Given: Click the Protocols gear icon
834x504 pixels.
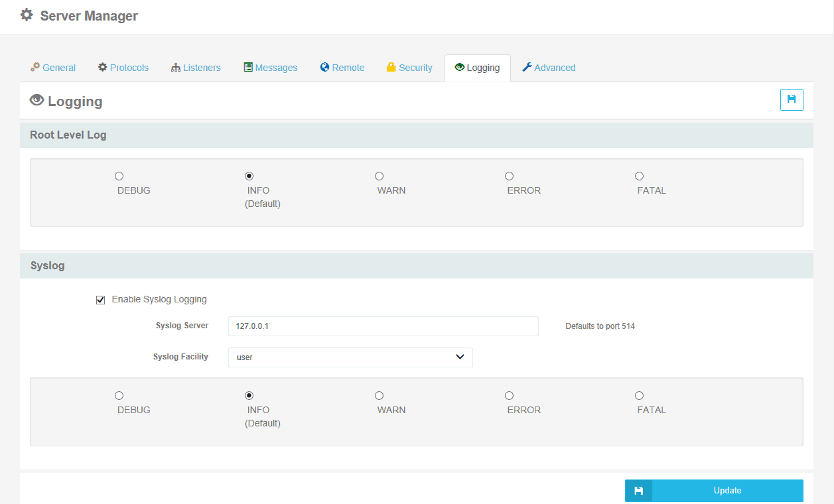Looking at the screenshot, I should coord(103,67).
